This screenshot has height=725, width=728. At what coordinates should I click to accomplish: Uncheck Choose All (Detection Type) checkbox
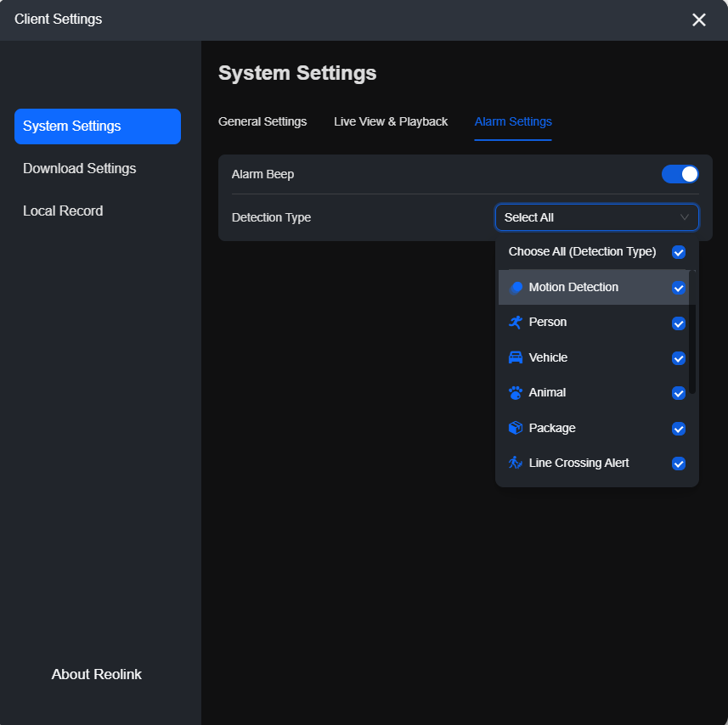coord(679,252)
